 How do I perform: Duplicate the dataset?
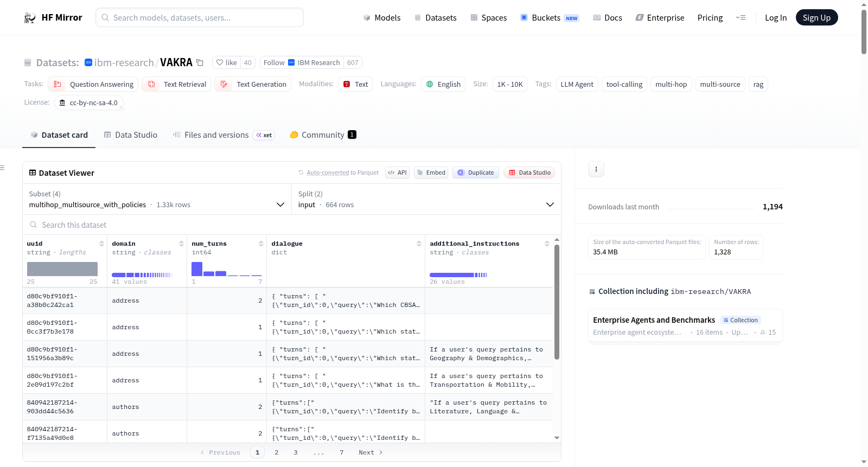(476, 172)
